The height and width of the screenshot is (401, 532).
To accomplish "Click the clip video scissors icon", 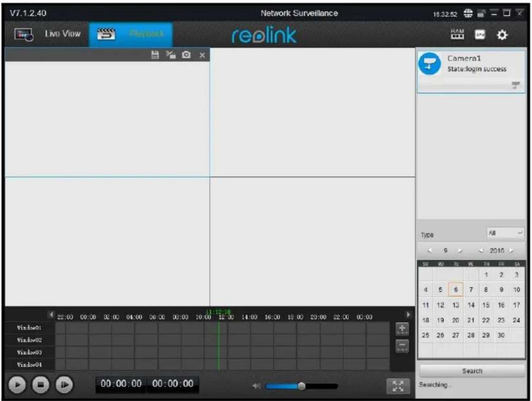I will pos(171,55).
